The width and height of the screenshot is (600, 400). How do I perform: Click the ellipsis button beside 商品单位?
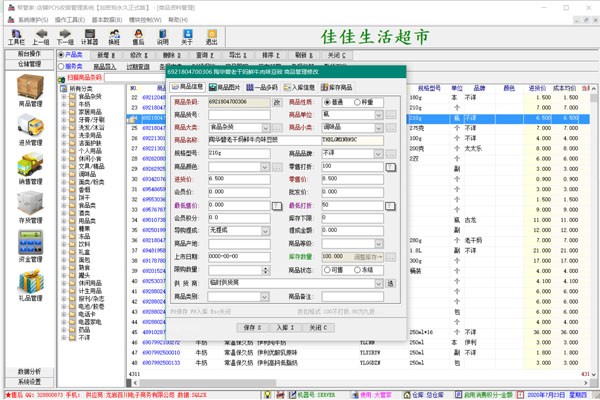(390, 115)
